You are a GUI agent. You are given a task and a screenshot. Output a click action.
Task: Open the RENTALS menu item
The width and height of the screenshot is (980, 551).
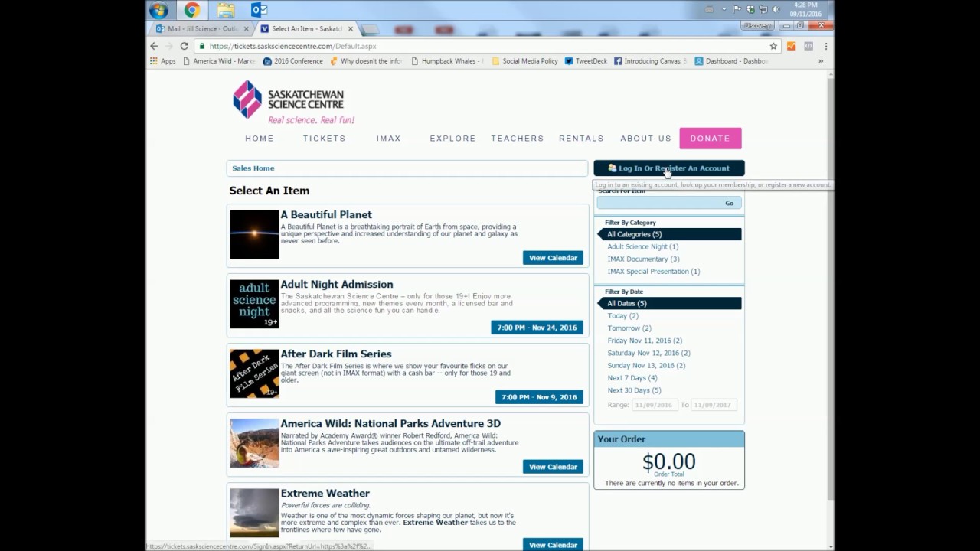pyautogui.click(x=581, y=139)
